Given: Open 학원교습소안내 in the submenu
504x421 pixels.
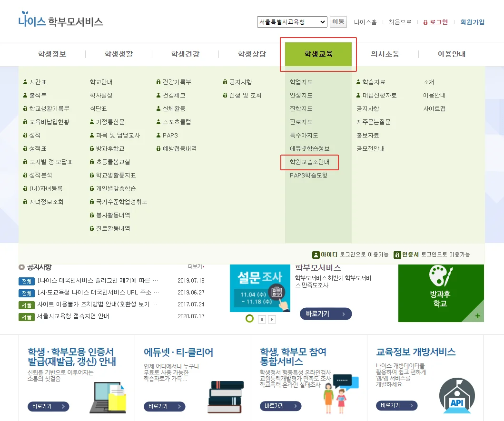Looking at the screenshot, I should point(309,162).
